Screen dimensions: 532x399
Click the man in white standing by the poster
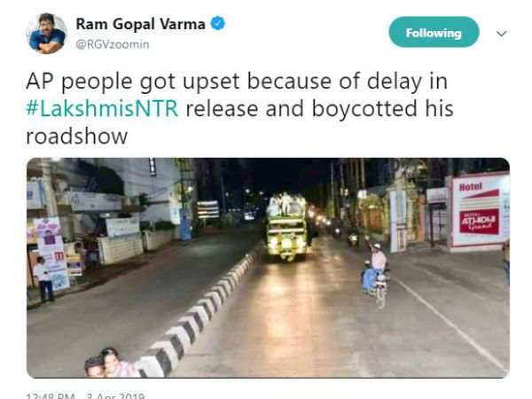44,279
